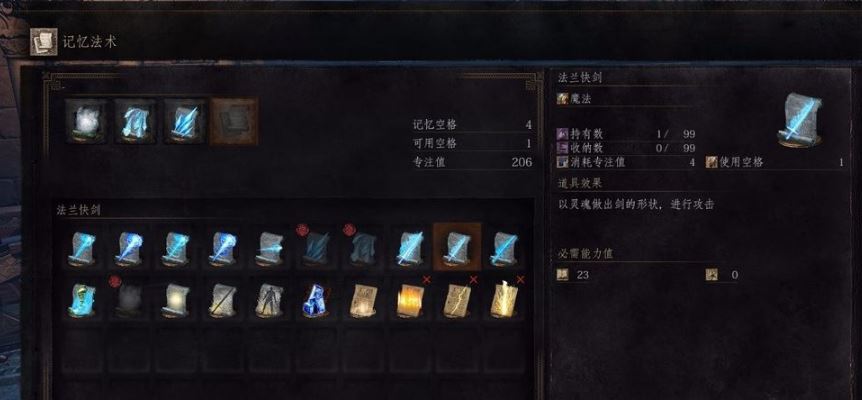Select the highlighted 法兰快剑 spell scroll

click(457, 247)
